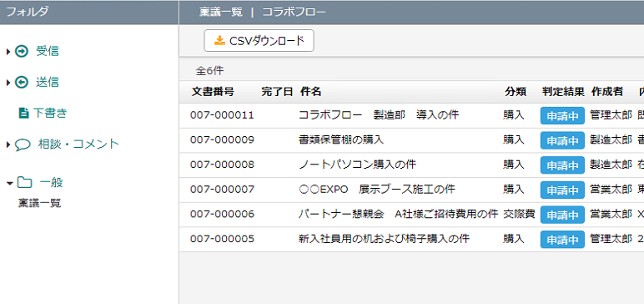Viewport: 644px width, 304px height.
Task: Sort by 文書番号 column header
Action: click(213, 92)
